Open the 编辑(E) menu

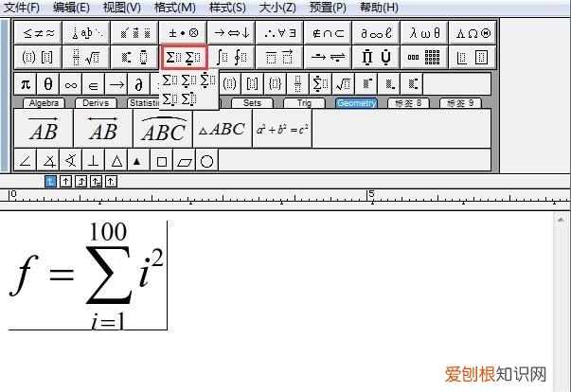pos(71,8)
